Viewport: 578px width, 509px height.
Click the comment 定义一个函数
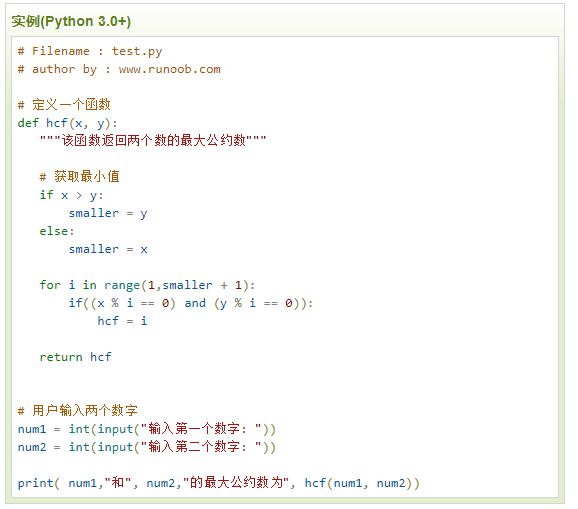click(x=64, y=105)
